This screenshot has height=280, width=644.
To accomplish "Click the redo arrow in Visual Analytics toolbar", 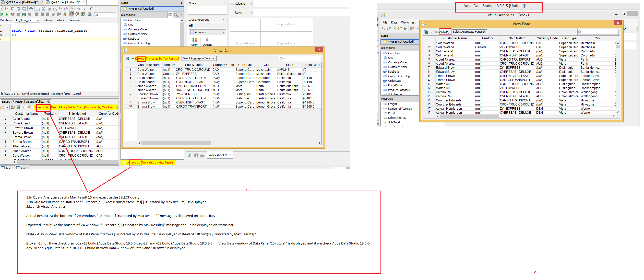I will pos(389,28).
